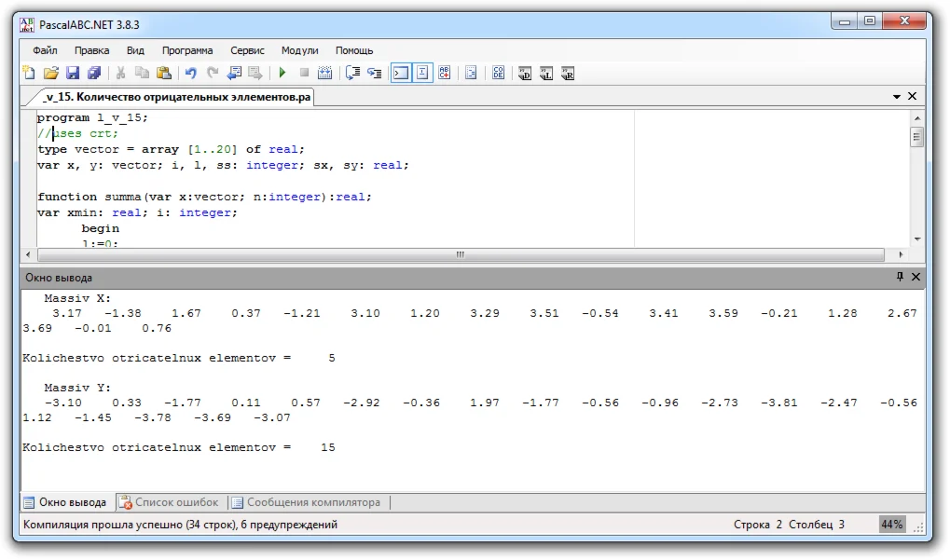
Task: Paste from clipboard using the toolbar icon
Action: point(164,73)
